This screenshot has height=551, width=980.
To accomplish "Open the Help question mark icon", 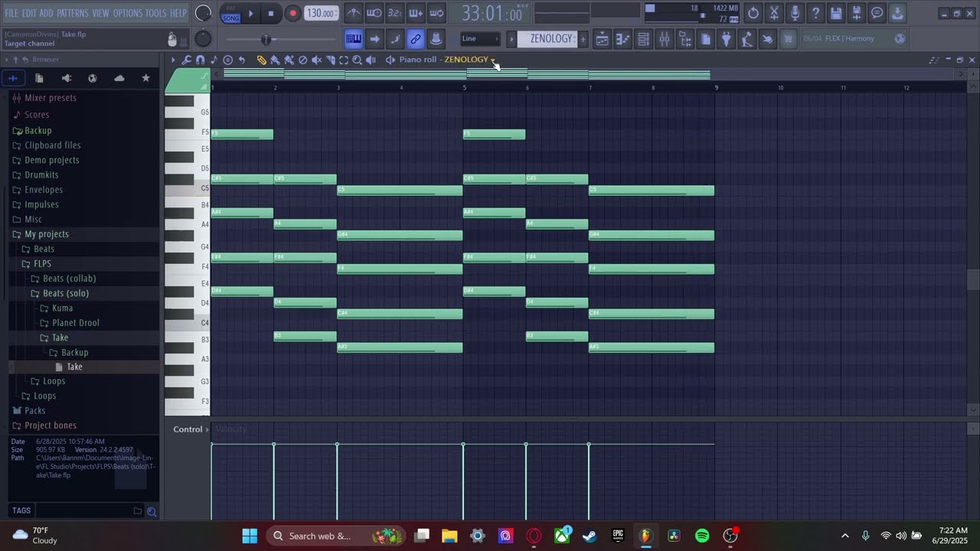I will pos(815,13).
